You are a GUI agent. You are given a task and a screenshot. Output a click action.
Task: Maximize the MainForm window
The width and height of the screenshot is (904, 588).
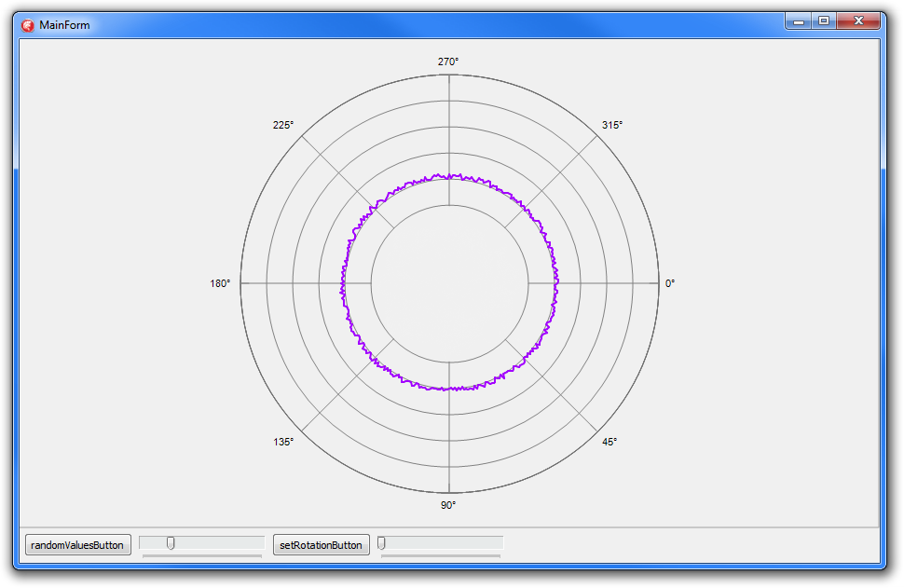(x=824, y=21)
